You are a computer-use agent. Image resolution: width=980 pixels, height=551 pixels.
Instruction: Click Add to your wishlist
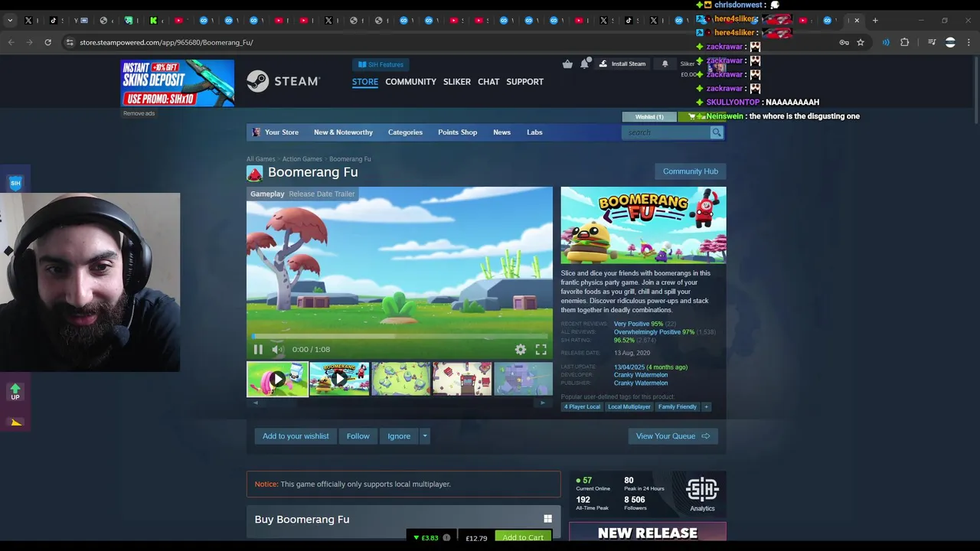point(296,436)
